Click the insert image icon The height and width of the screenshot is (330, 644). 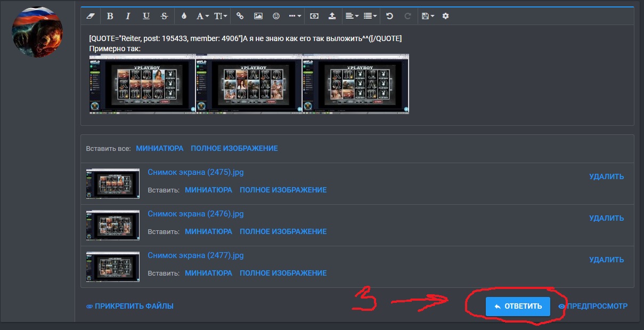258,16
